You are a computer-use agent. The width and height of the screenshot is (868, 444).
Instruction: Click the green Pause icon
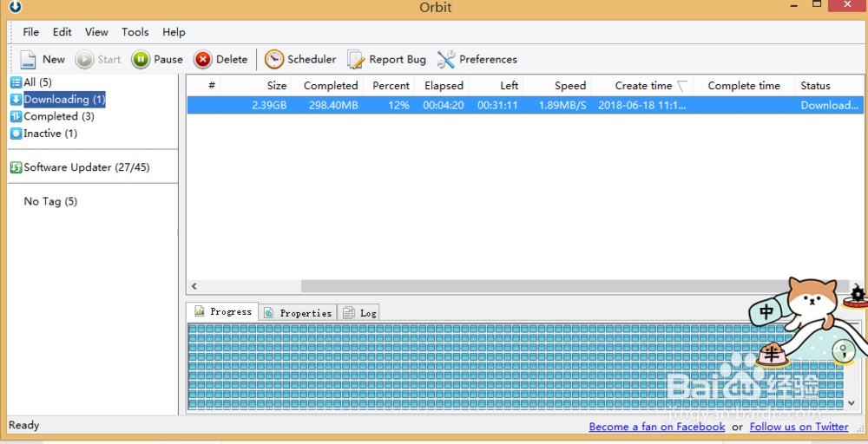(x=141, y=59)
